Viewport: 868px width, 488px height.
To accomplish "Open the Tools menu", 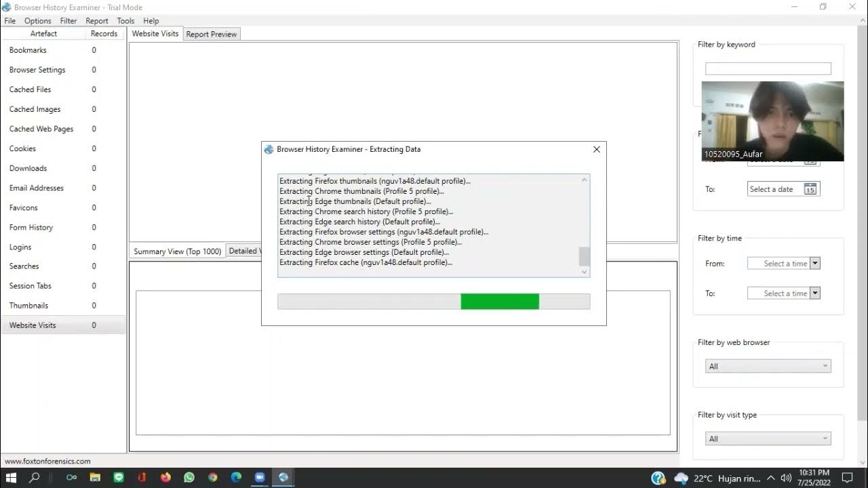I will 125,21.
